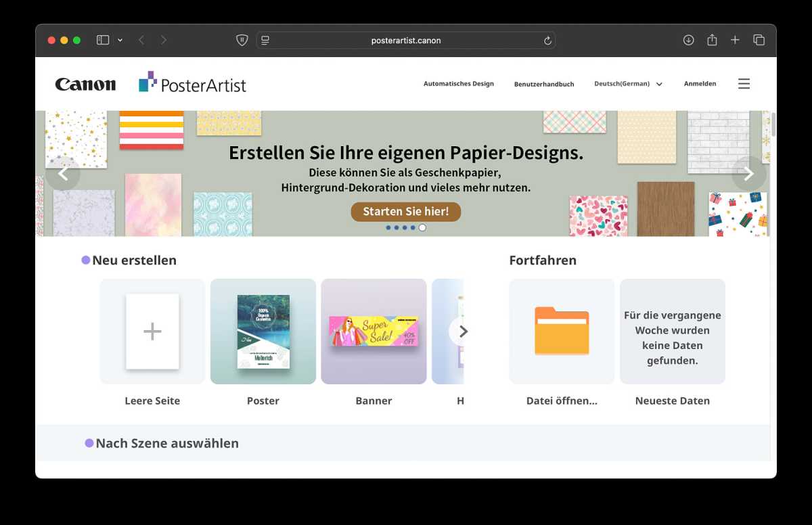Click the Safari downloads icon
This screenshot has width=812, height=525.
pyautogui.click(x=688, y=41)
